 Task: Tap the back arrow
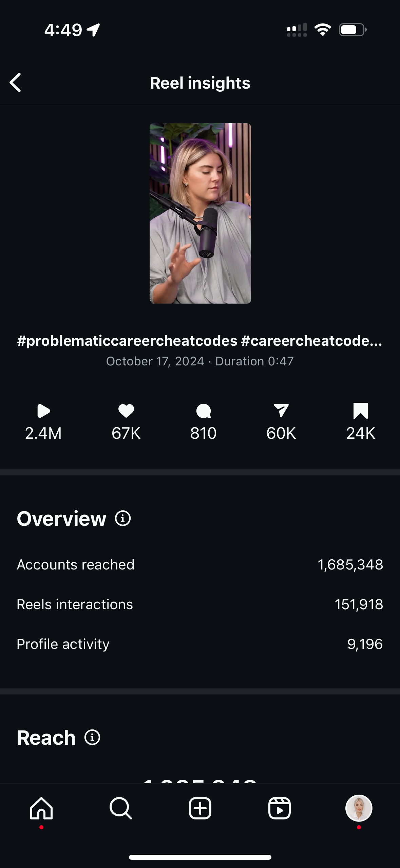tap(16, 83)
